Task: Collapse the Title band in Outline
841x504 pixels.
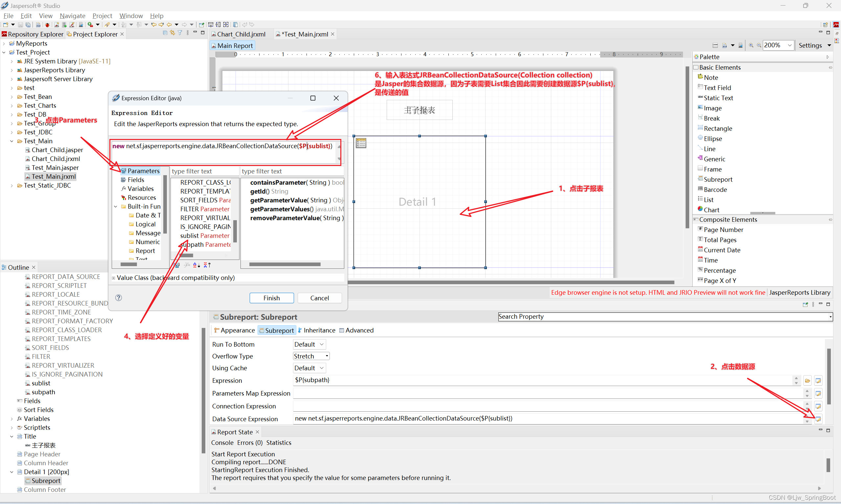Action: pos(12,436)
